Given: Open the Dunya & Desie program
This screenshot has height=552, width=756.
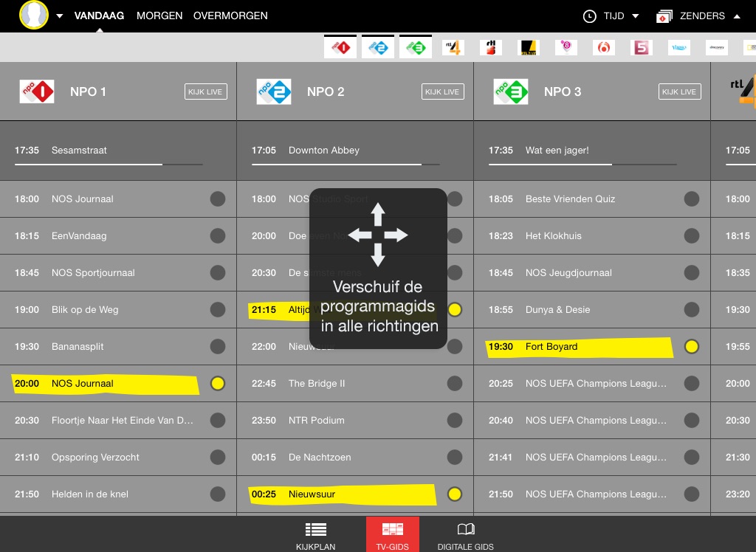Looking at the screenshot, I should tap(592, 309).
